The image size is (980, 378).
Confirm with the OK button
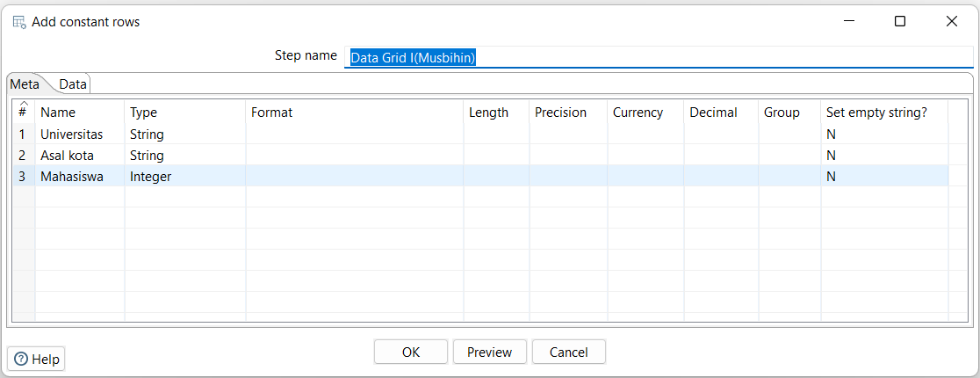point(411,352)
